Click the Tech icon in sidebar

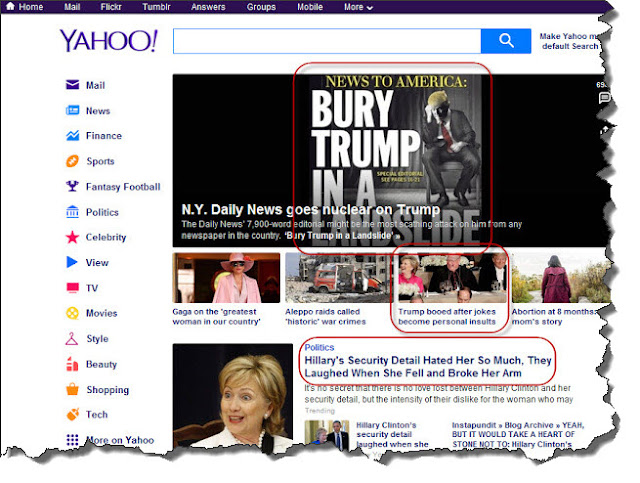tap(72, 414)
